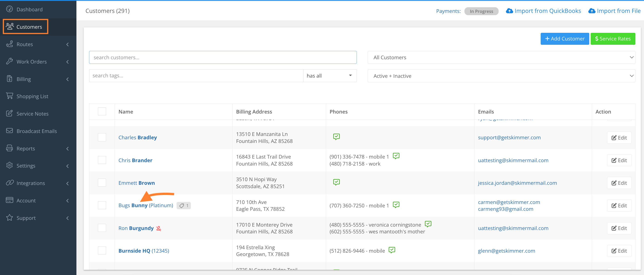Expand the Billing menu in sidebar

tap(38, 79)
